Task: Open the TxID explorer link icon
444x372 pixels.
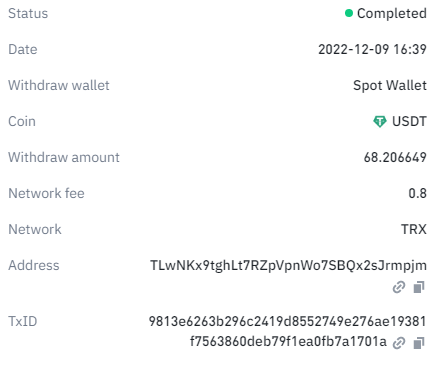Action: click(x=399, y=343)
